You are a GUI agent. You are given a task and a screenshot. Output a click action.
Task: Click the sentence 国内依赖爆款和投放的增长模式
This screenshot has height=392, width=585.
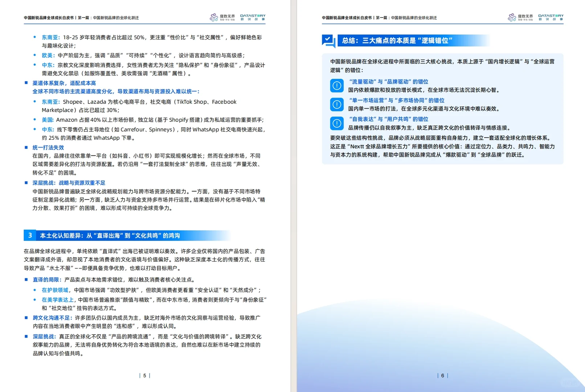424,90
